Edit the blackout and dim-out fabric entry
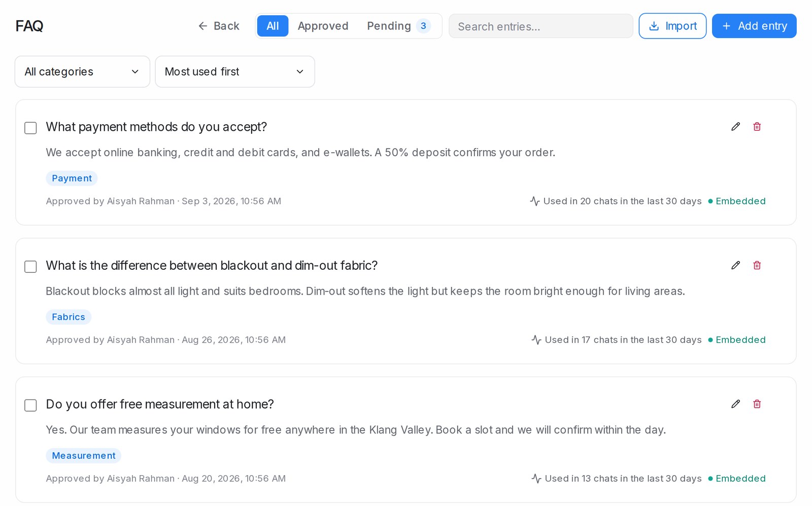The width and height of the screenshot is (812, 506). [735, 265]
